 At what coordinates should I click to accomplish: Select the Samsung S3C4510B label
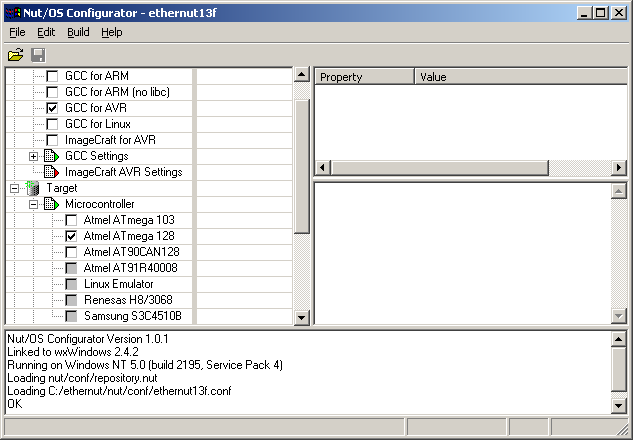click(132, 316)
